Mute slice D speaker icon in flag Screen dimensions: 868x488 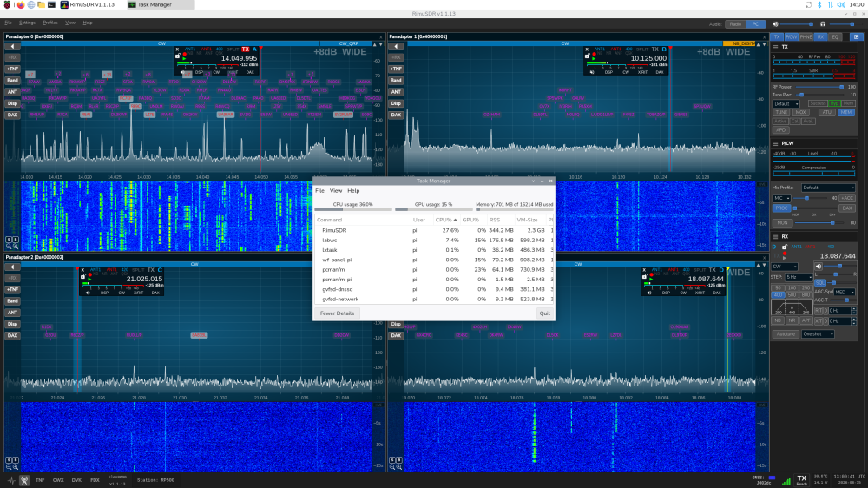(x=649, y=293)
